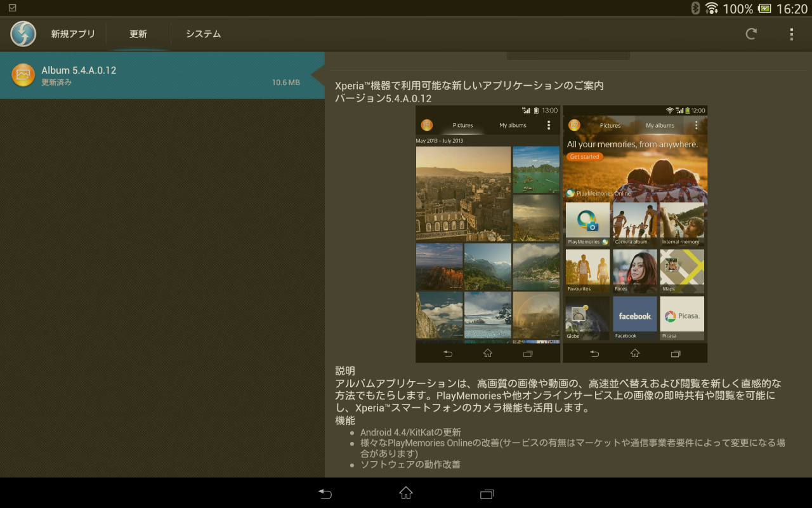The image size is (812, 508).
Task: Open the 新規アプリ tab
Action: 73,34
